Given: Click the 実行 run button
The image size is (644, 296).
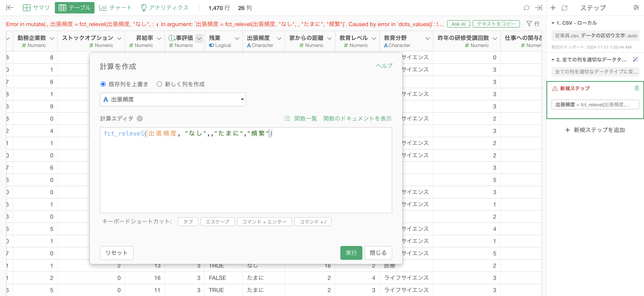Looking at the screenshot, I should (351, 253).
